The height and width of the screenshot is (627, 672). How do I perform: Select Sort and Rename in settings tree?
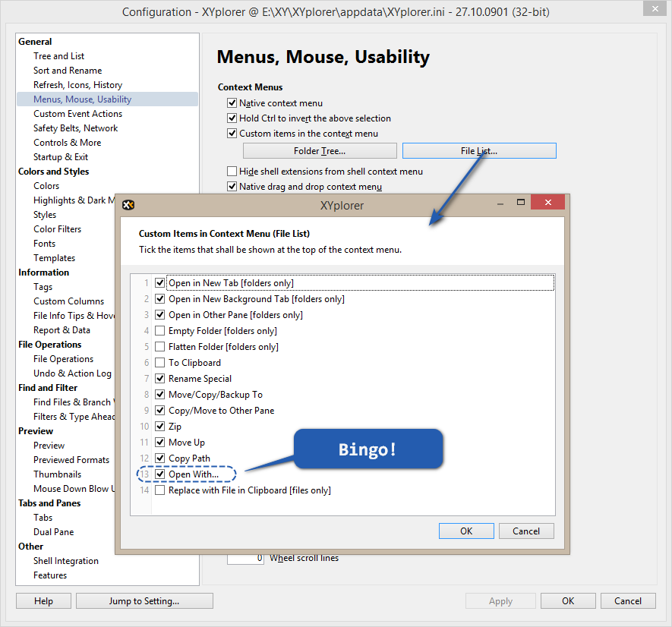68,71
